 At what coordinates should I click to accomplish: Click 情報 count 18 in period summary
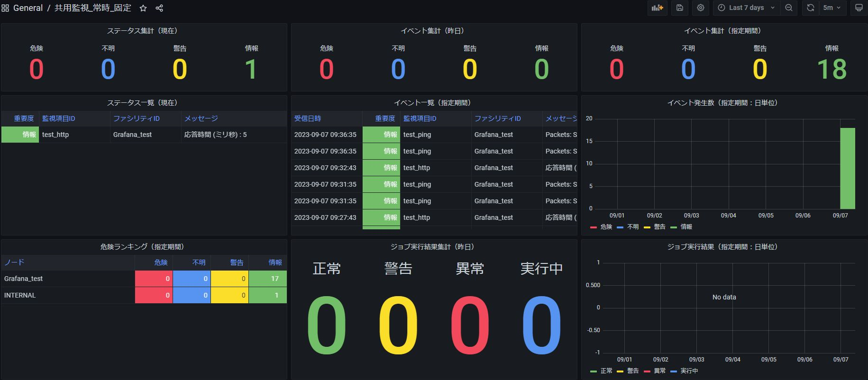[x=832, y=69]
